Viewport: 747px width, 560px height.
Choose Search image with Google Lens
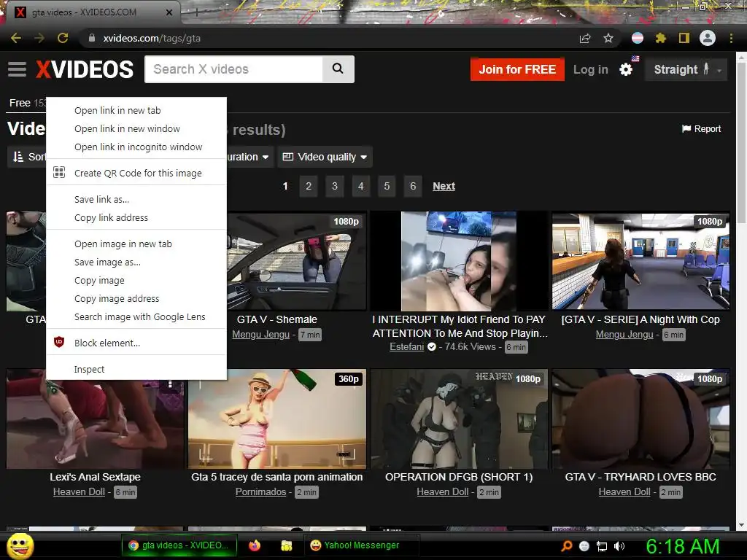[x=136, y=316]
